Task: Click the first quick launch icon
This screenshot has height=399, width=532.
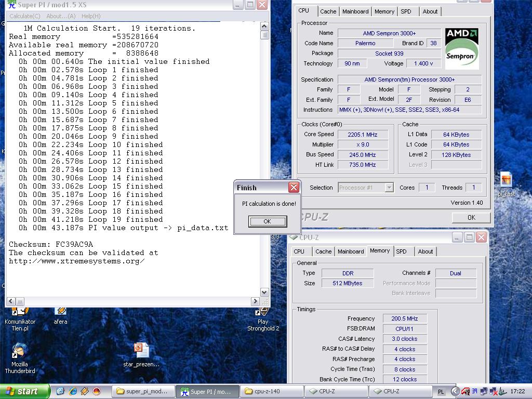Action: (60, 391)
